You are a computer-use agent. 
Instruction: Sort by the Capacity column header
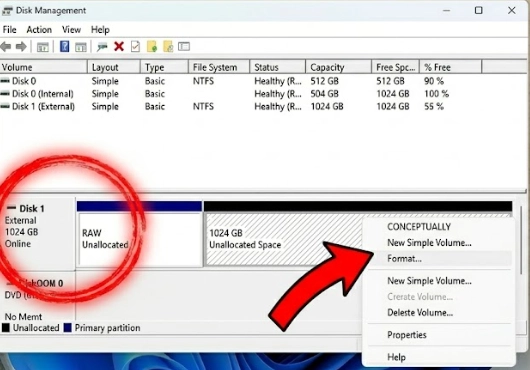339,67
